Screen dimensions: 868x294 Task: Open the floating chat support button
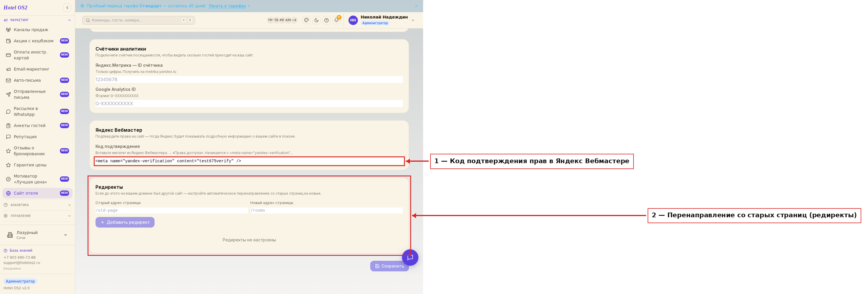coord(410,258)
